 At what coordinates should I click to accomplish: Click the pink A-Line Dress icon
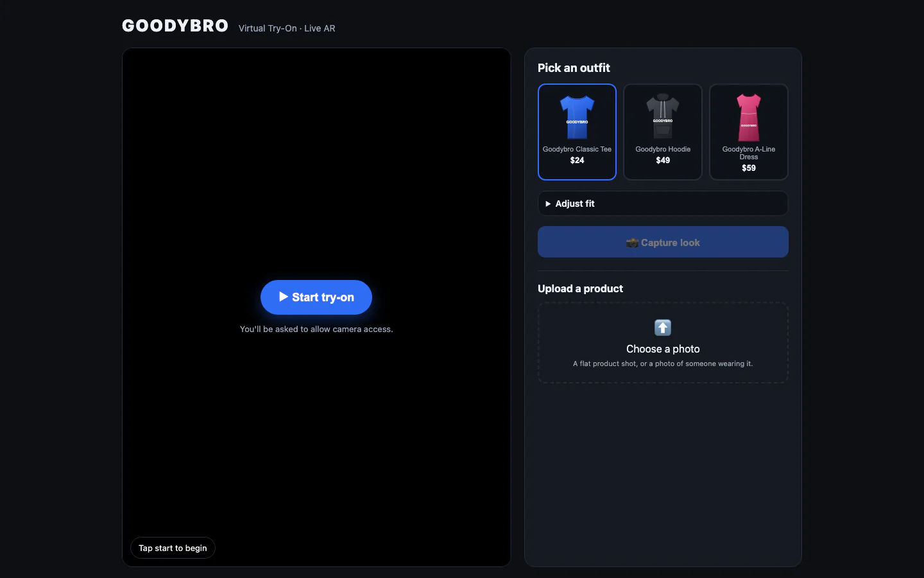click(749, 117)
